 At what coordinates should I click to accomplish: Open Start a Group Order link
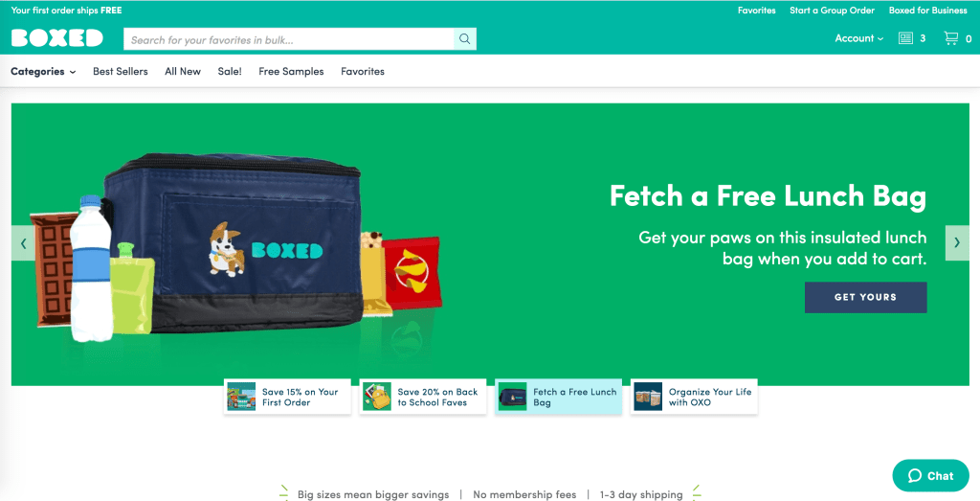(832, 11)
